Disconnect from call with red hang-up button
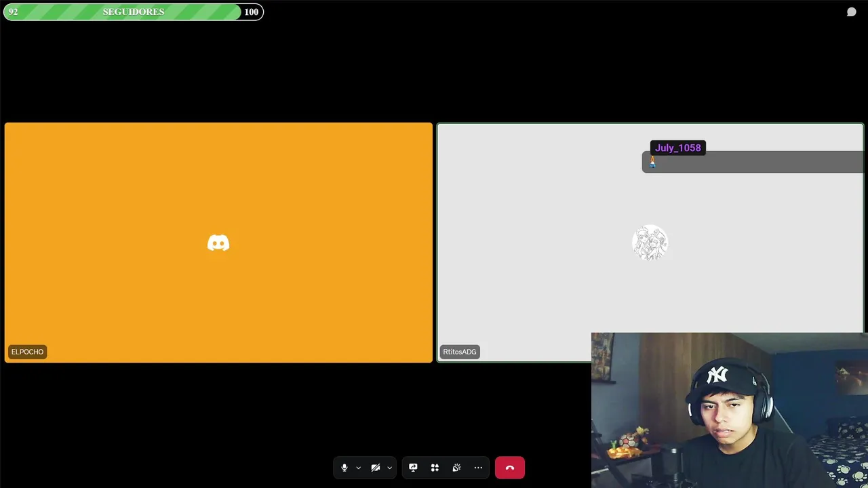 click(510, 468)
